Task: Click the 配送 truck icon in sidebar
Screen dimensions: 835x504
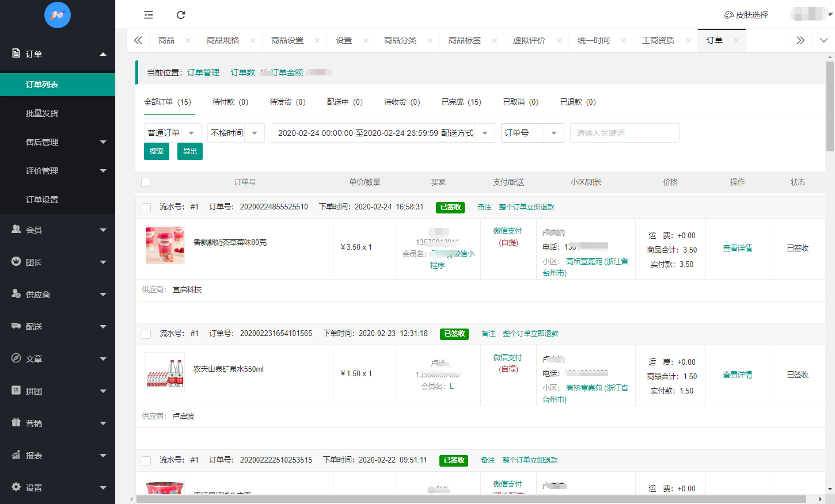Action: (16, 326)
